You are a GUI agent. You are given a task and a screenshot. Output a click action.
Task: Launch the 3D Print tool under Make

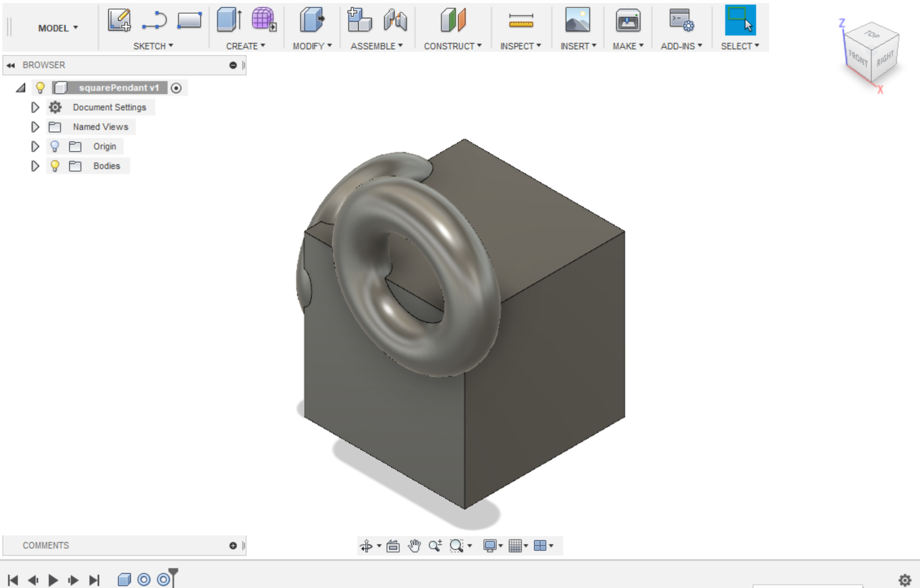(628, 21)
